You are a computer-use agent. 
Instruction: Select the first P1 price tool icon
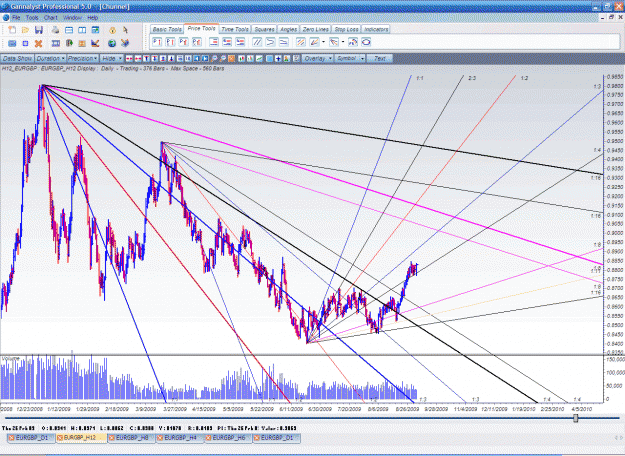[x=157, y=42]
